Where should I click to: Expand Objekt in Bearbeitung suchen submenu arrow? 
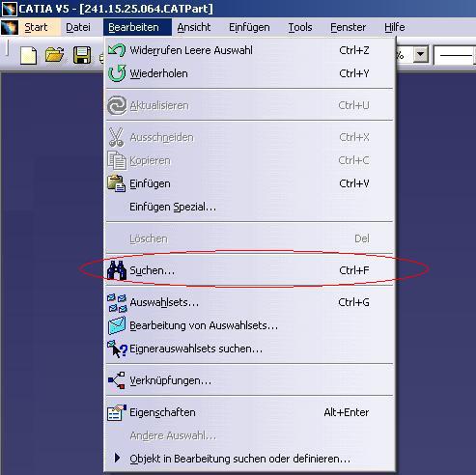[x=118, y=458]
